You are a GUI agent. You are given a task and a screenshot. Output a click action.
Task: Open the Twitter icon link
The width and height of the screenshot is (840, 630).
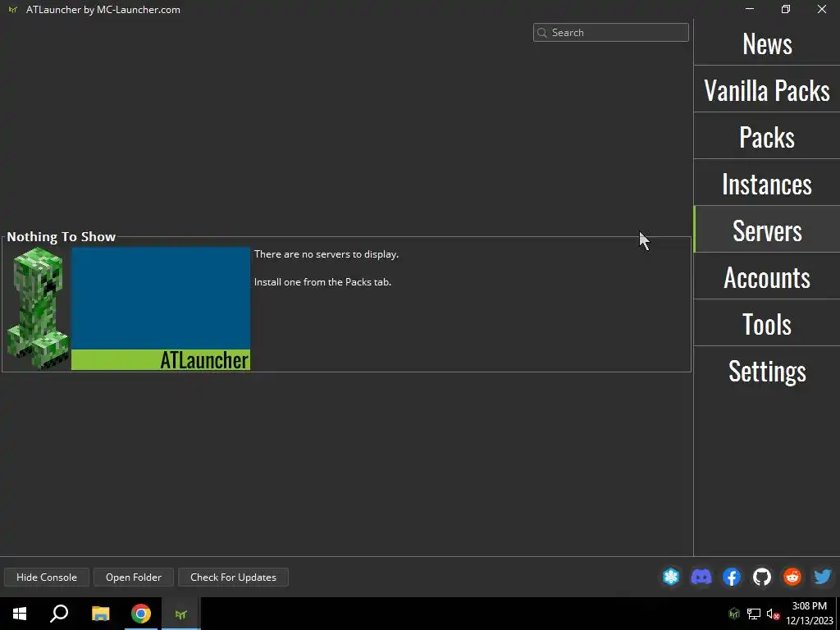(x=823, y=577)
